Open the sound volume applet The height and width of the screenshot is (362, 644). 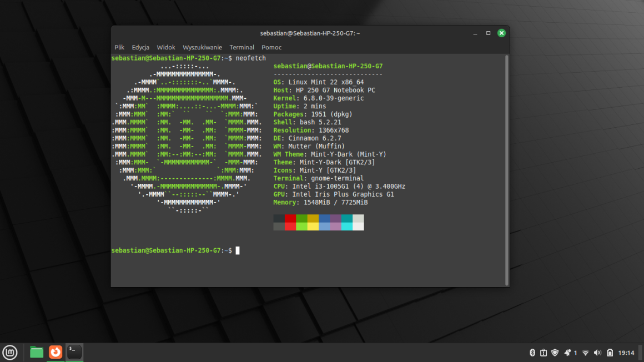coord(597,353)
